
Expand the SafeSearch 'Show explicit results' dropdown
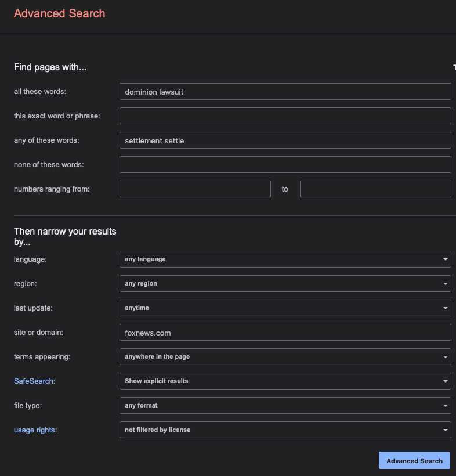click(x=285, y=381)
